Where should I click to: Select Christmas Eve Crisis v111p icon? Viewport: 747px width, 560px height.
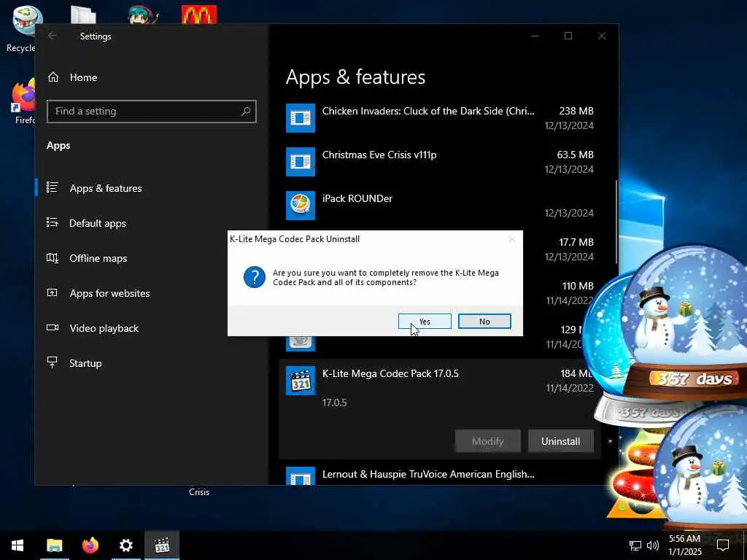(300, 161)
